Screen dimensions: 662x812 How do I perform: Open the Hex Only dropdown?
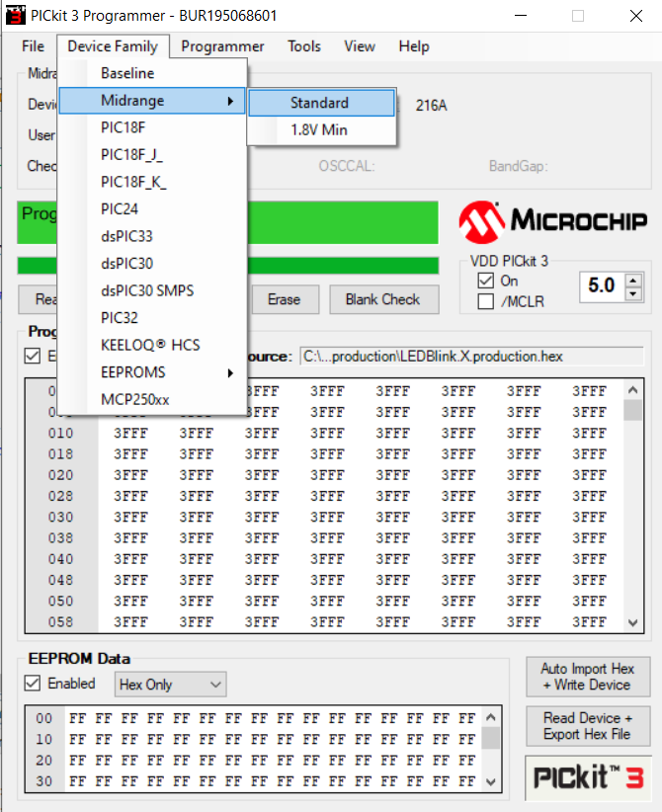pyautogui.click(x=170, y=685)
